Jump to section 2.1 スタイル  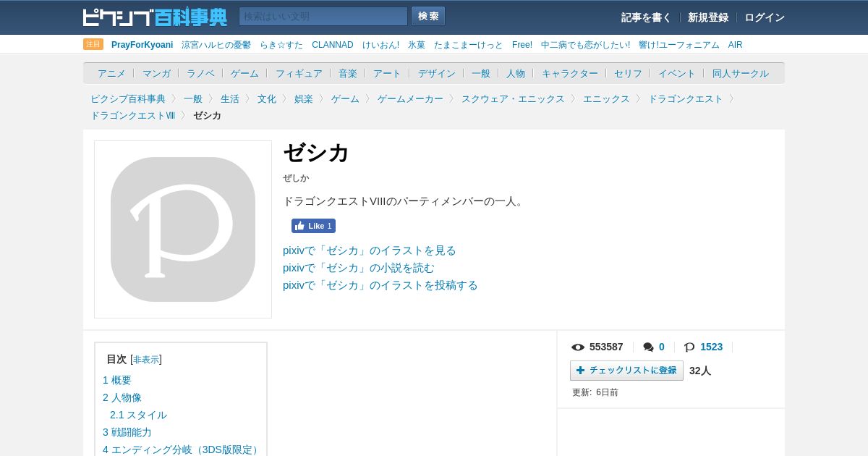click(138, 415)
